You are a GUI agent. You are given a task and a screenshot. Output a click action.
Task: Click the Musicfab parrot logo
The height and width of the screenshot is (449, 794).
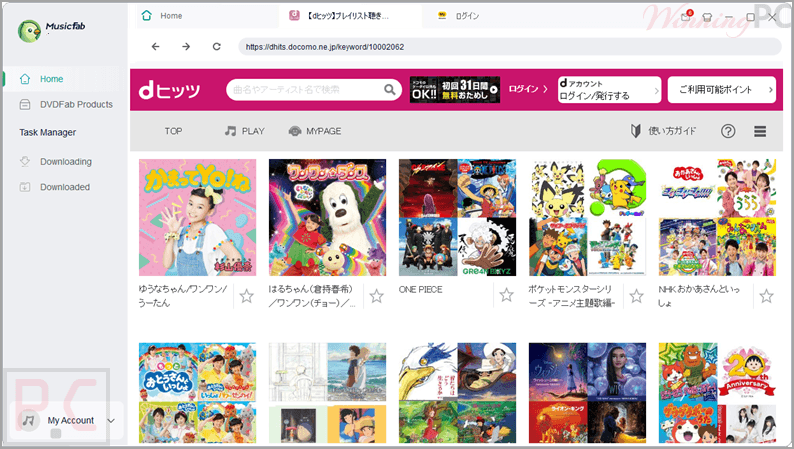29,31
